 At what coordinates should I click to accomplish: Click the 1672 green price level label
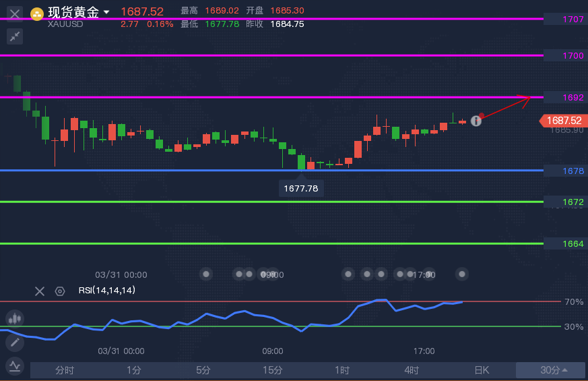tap(573, 202)
